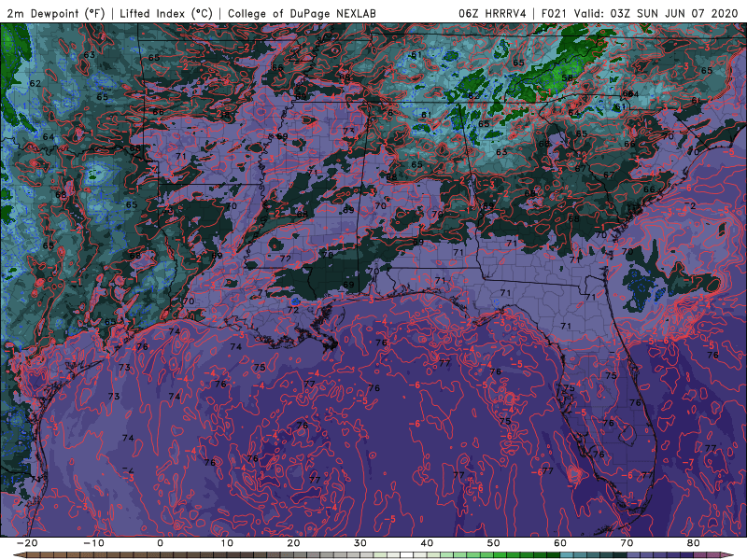Screen dimensions: 747x560
Task: Click the '2m Dewpoint (°F)' title text
Action: tap(56, 13)
